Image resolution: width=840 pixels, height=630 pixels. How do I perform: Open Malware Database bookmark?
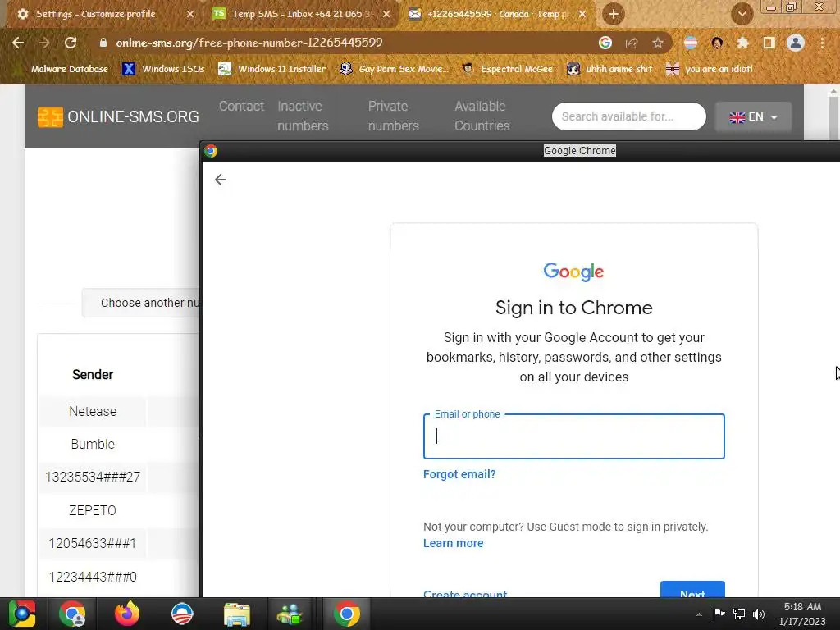[x=63, y=69]
